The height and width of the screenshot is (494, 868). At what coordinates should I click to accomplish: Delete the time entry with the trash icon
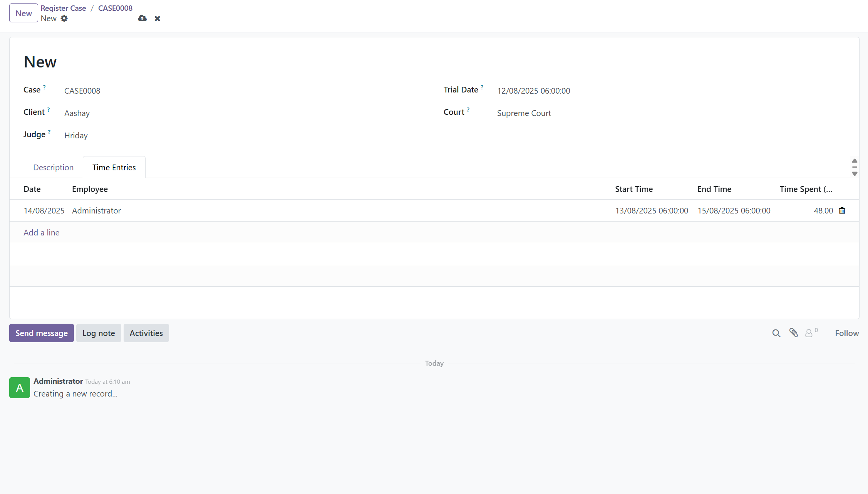pyautogui.click(x=842, y=210)
